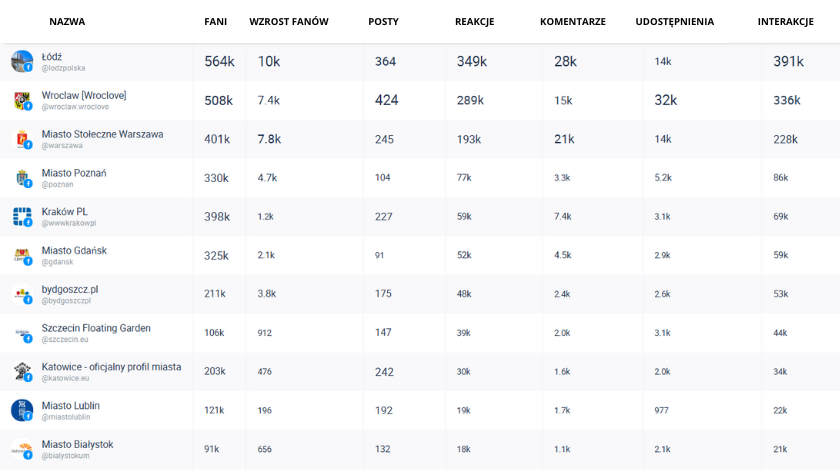Sort table by FANI column header

(215, 21)
